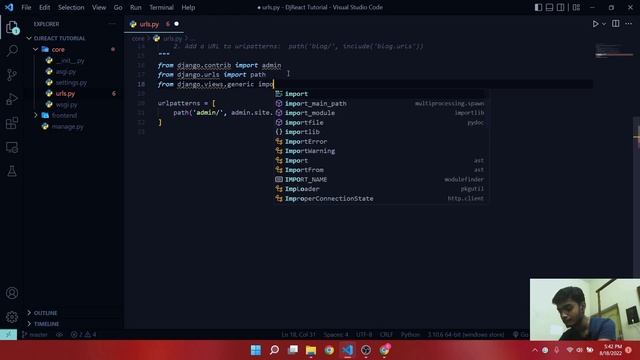Image resolution: width=640 pixels, height=360 pixels.
Task: Toggle the bottom panel layout icon
Action: click(x=549, y=7)
